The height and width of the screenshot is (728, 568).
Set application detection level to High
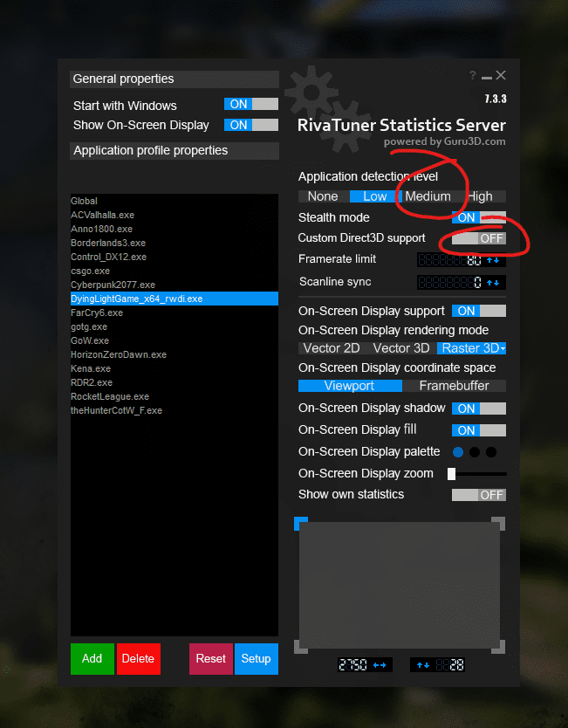pyautogui.click(x=480, y=196)
